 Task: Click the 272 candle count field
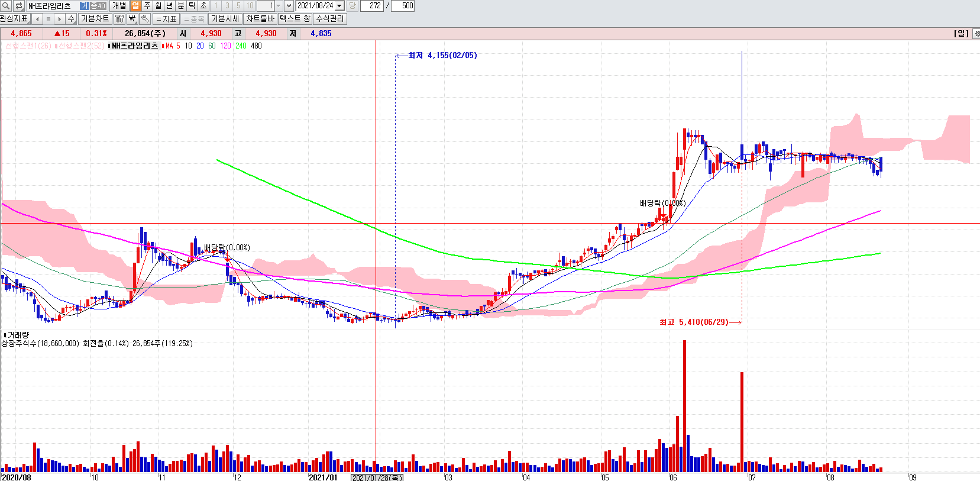pyautogui.click(x=371, y=6)
